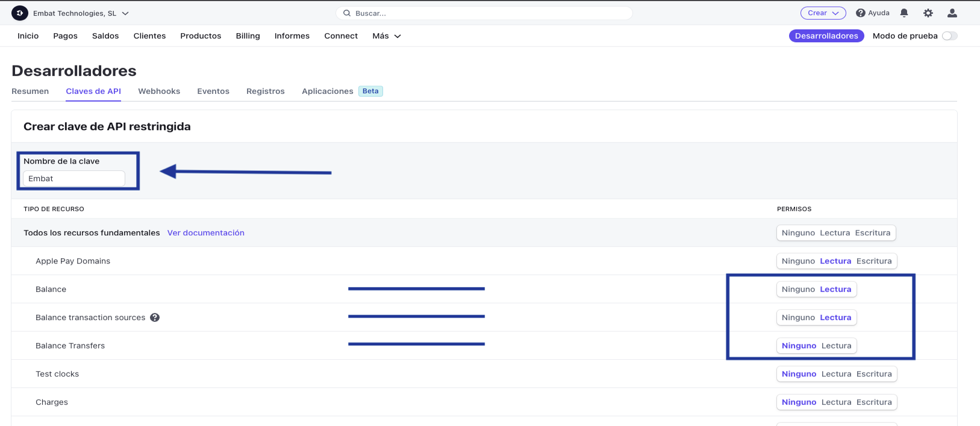This screenshot has width=980, height=426.
Task: Click help icon beside Balance transaction sources
Action: click(x=155, y=318)
